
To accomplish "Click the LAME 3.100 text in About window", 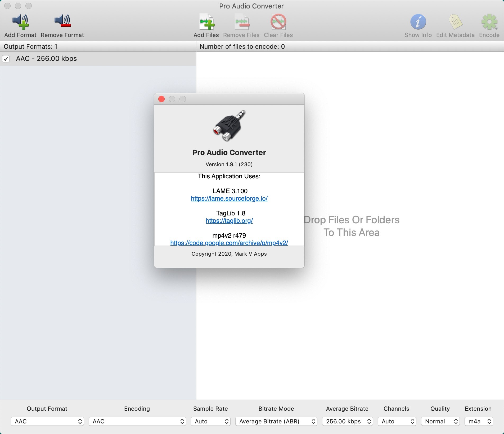I will click(x=230, y=191).
